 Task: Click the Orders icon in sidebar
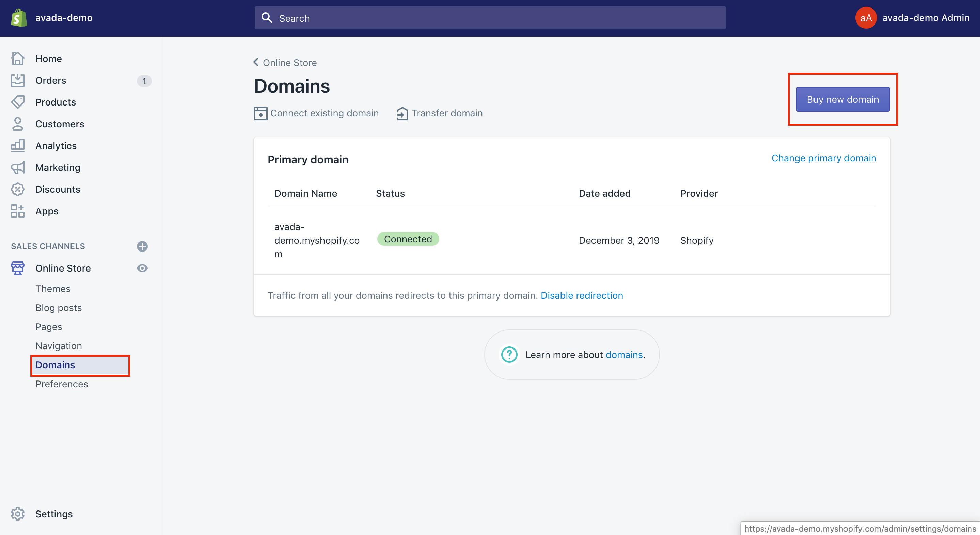[18, 80]
